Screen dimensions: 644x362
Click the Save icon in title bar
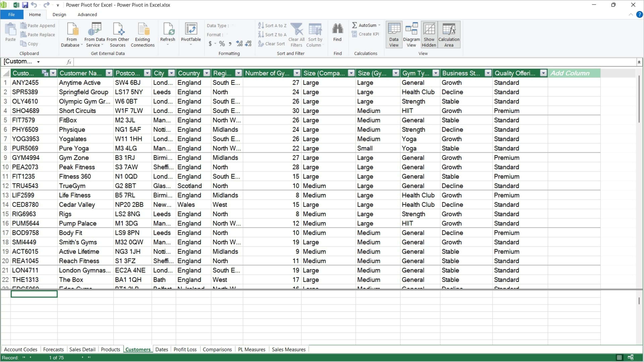pos(25,5)
